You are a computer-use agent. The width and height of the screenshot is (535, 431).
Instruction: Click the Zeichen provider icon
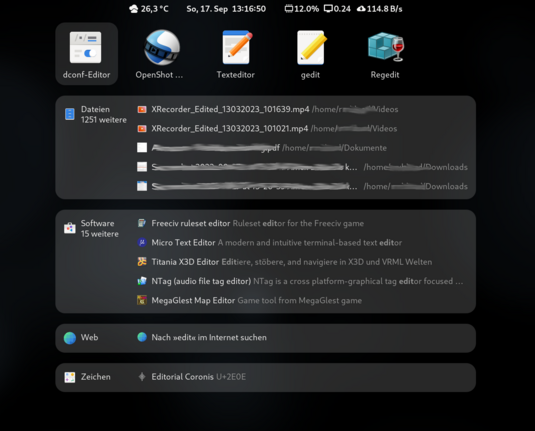70,377
